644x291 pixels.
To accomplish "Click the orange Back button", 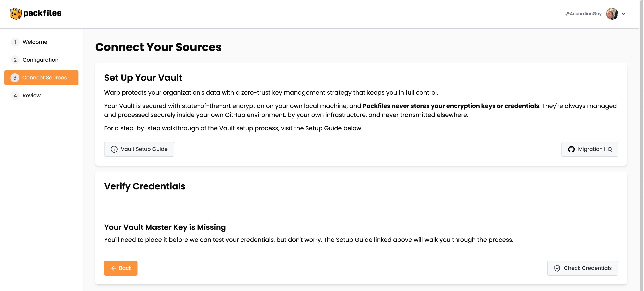I will [x=121, y=268].
